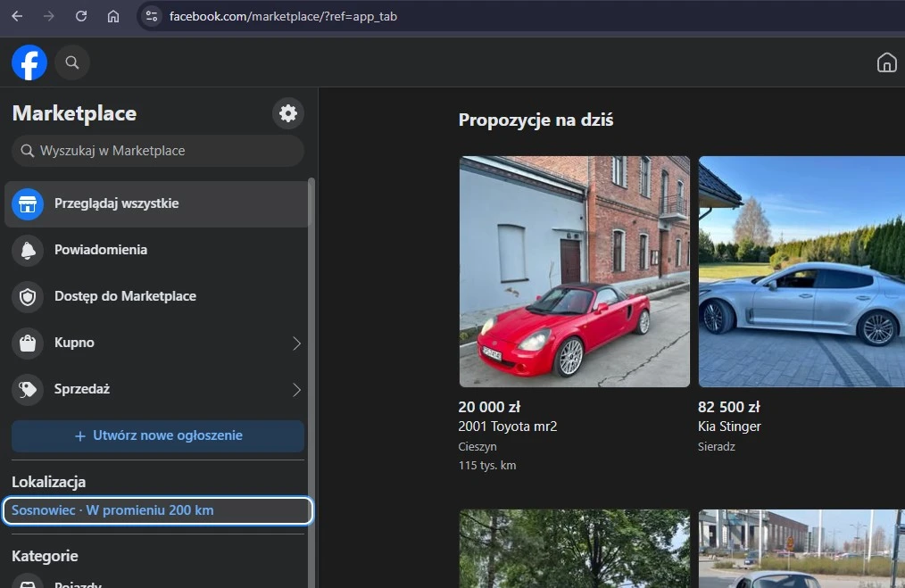Viewport: 905px width, 588px height.
Task: Go to Facebook Home via house icon
Action: point(886,62)
